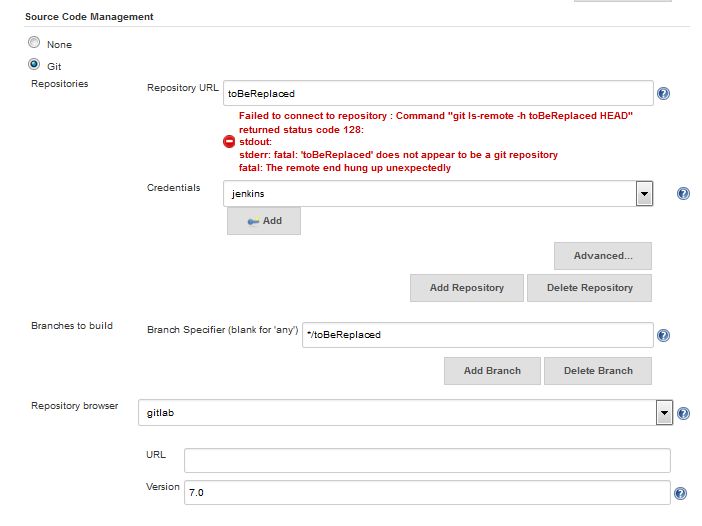Viewport: 702px width, 526px height.
Task: Select the None radio button
Action: click(x=34, y=42)
